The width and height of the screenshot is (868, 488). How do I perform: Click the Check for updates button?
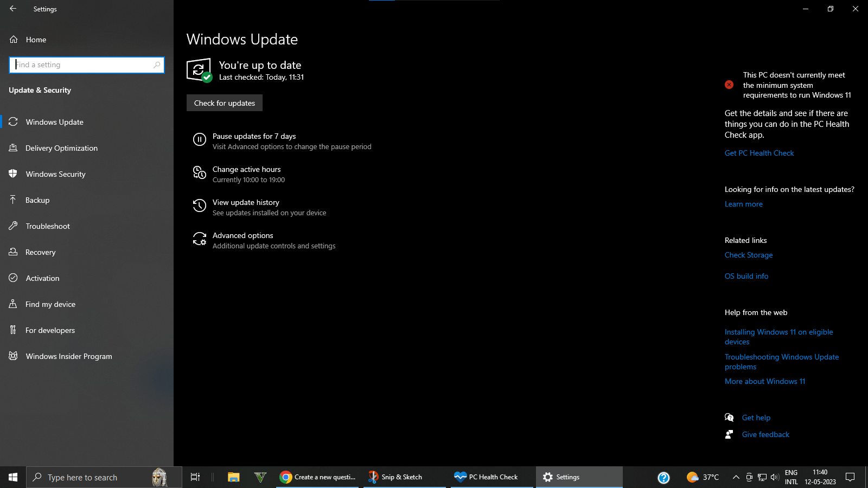tap(225, 103)
